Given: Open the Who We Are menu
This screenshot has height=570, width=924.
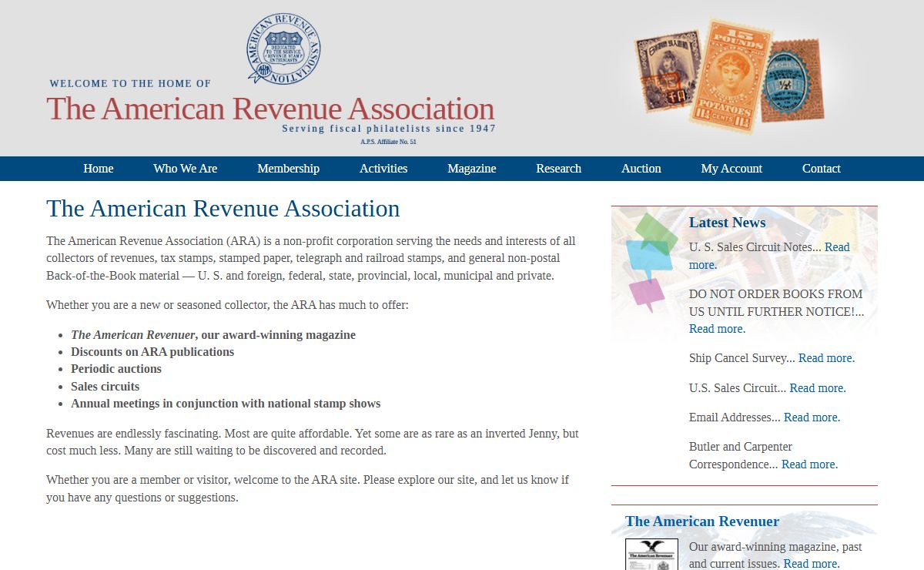Looking at the screenshot, I should (185, 169).
